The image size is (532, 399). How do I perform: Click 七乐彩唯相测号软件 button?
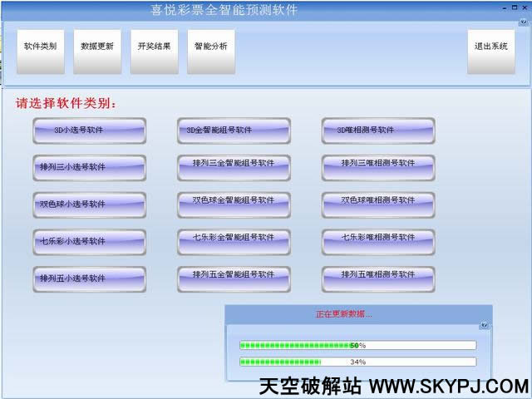(x=378, y=239)
